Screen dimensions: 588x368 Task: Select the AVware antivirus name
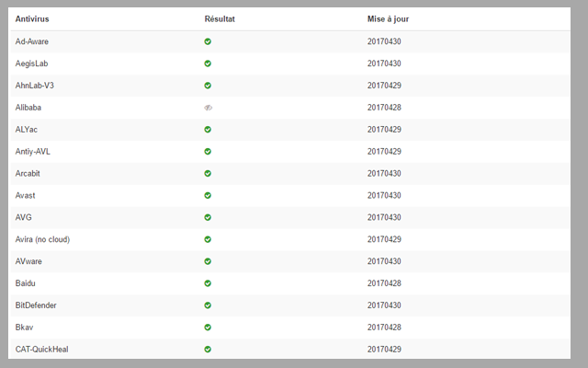28,261
